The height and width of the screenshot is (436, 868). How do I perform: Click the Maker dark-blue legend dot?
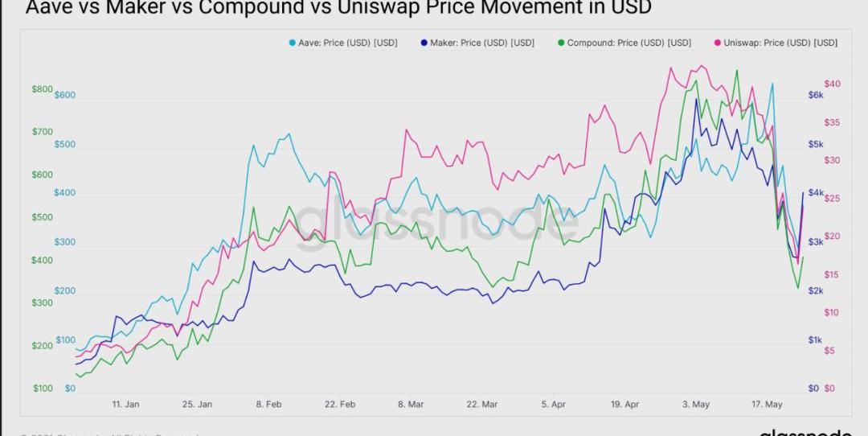[x=424, y=43]
